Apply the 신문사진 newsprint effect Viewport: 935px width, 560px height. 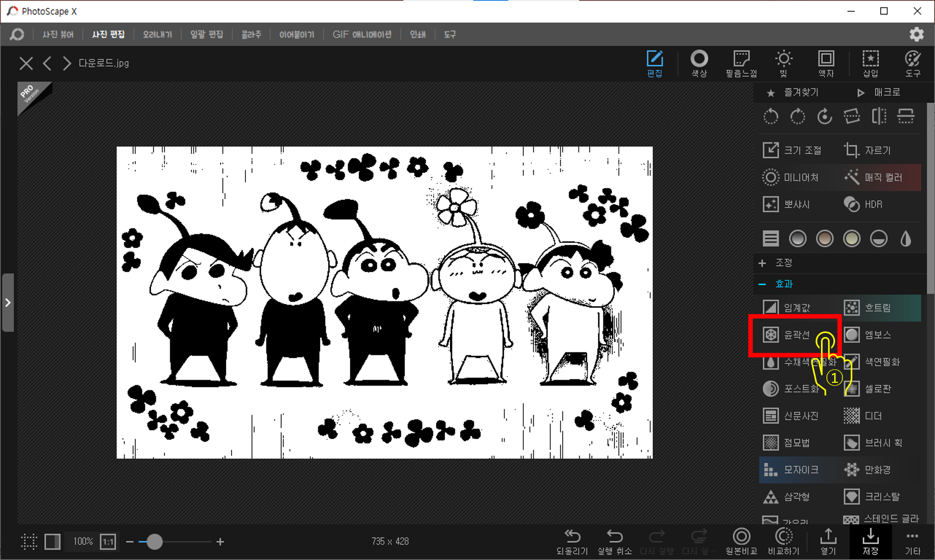791,416
